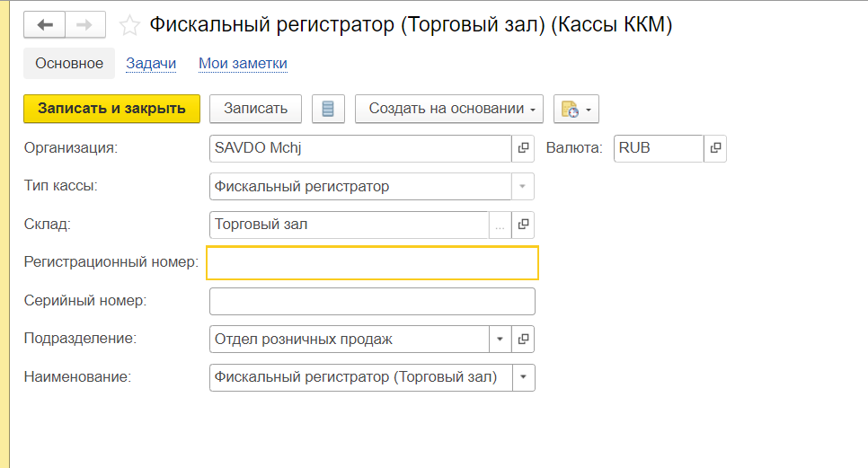Go to Мои заметки link
This screenshot has width=868, height=468.
click(x=243, y=64)
